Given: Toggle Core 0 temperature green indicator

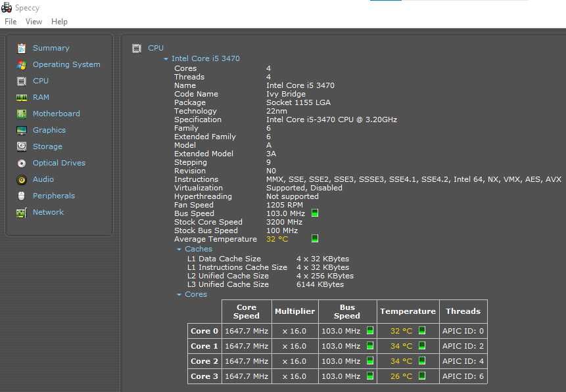Looking at the screenshot, I should click(422, 330).
